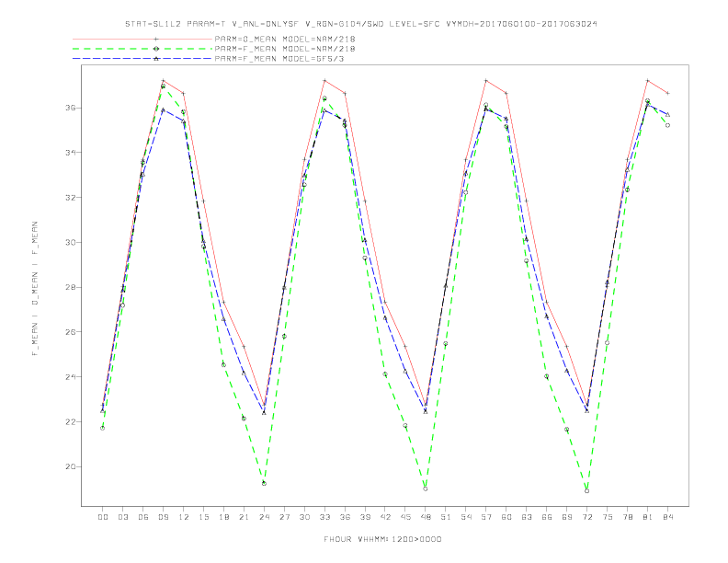Click x-axis forecast hour label 21
This screenshot has width=728, height=563.
click(x=245, y=517)
